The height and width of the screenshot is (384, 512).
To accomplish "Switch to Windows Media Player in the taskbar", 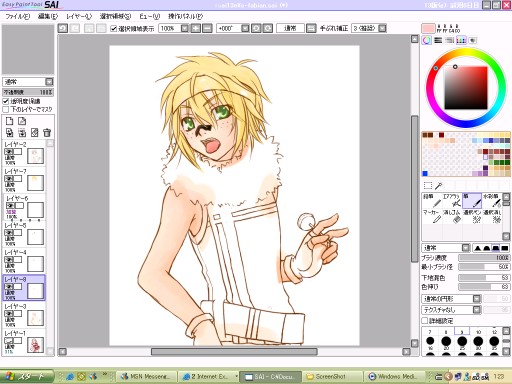I will [394, 377].
